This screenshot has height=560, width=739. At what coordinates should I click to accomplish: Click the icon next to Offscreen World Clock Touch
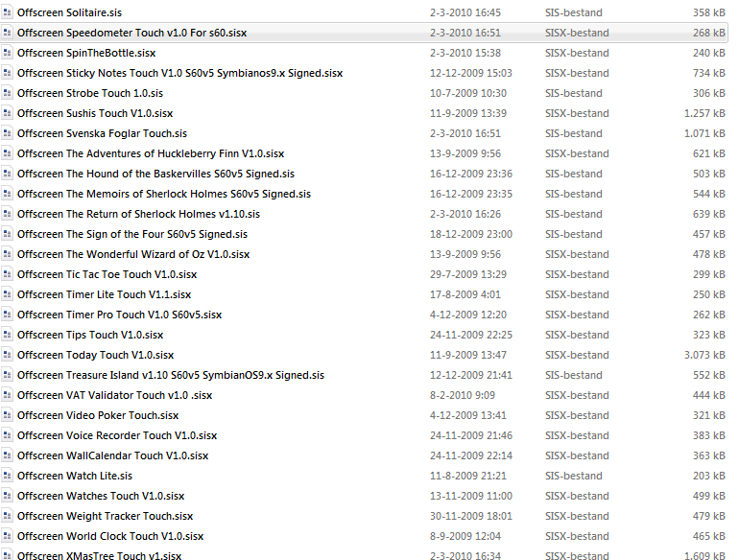(7, 536)
